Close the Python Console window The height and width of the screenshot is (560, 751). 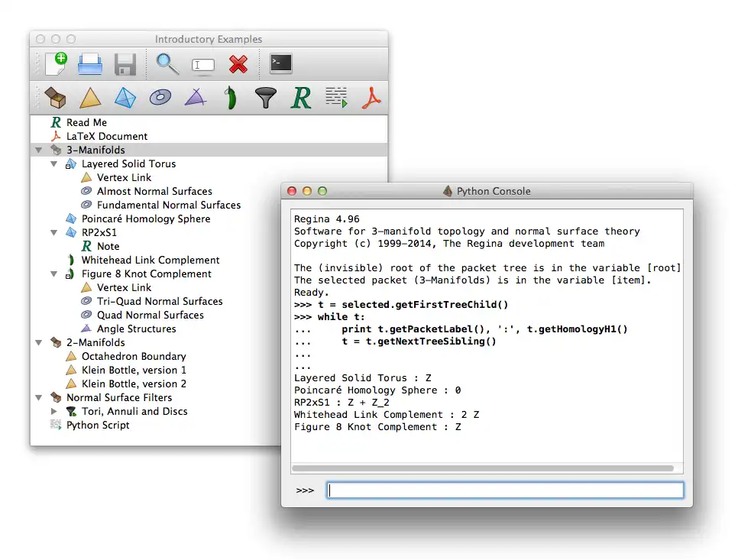(x=292, y=191)
